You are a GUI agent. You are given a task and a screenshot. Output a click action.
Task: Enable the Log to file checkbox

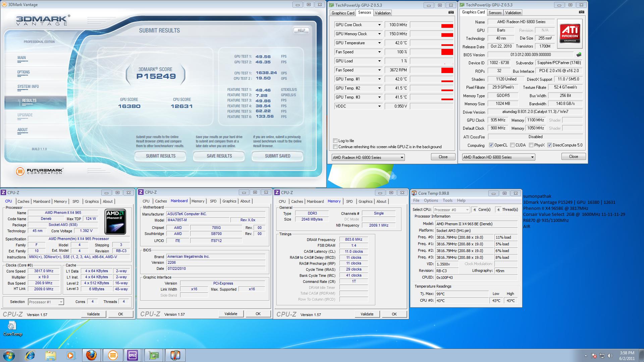click(x=335, y=141)
